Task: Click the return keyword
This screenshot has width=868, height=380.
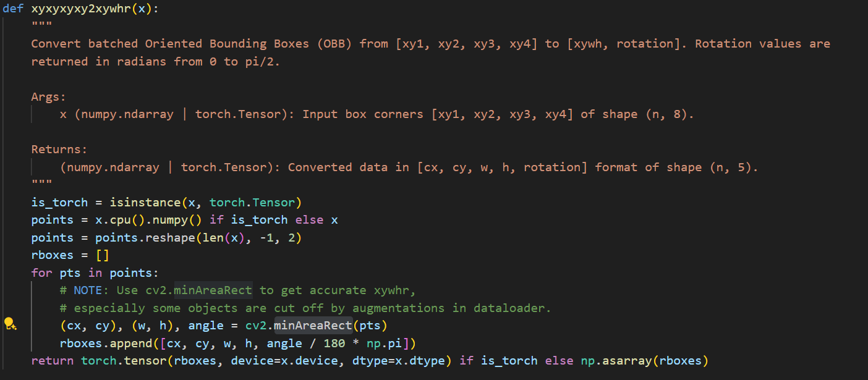Action: 53,360
